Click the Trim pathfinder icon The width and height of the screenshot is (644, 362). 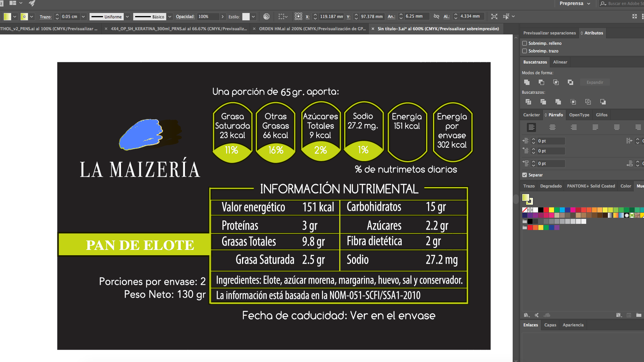pyautogui.click(x=543, y=102)
